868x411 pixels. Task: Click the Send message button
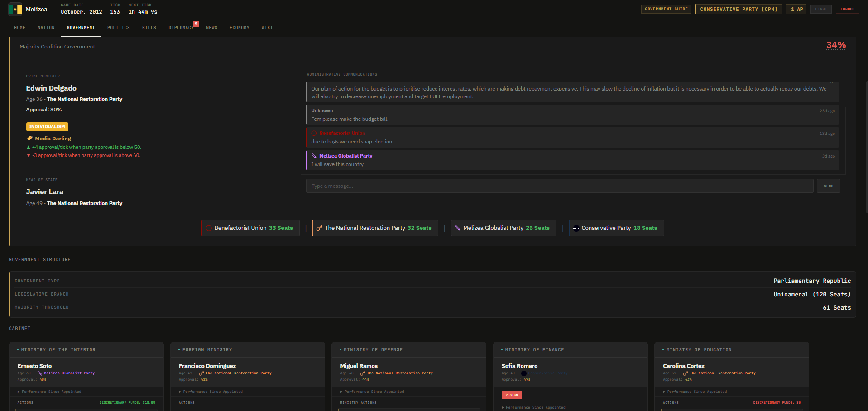pos(828,186)
